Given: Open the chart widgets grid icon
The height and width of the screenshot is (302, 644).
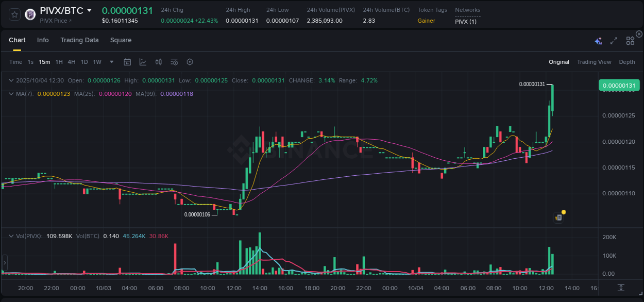Looking at the screenshot, I should pyautogui.click(x=630, y=40).
